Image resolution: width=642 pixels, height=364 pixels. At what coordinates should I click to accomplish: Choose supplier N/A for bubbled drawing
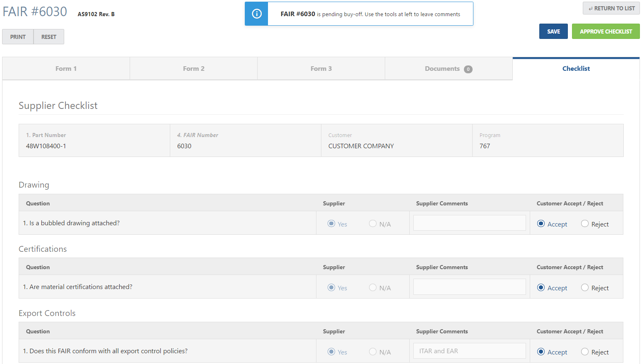coord(373,224)
